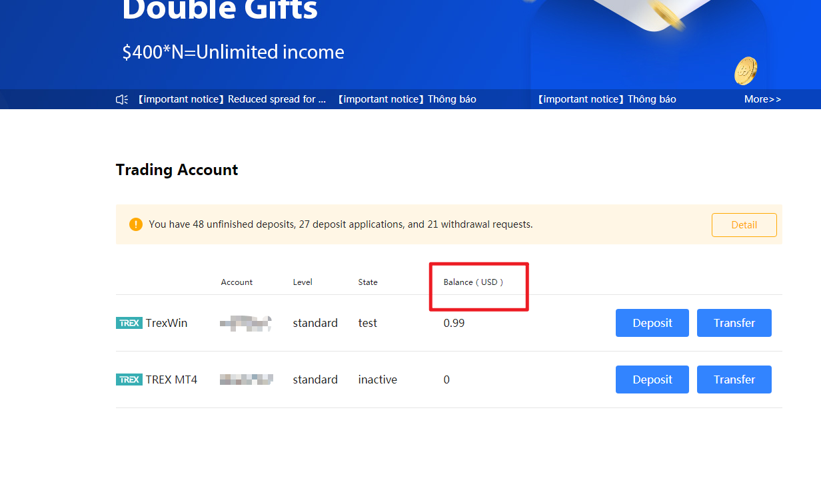Open the middle 'Thông báo' important notice

(x=405, y=99)
